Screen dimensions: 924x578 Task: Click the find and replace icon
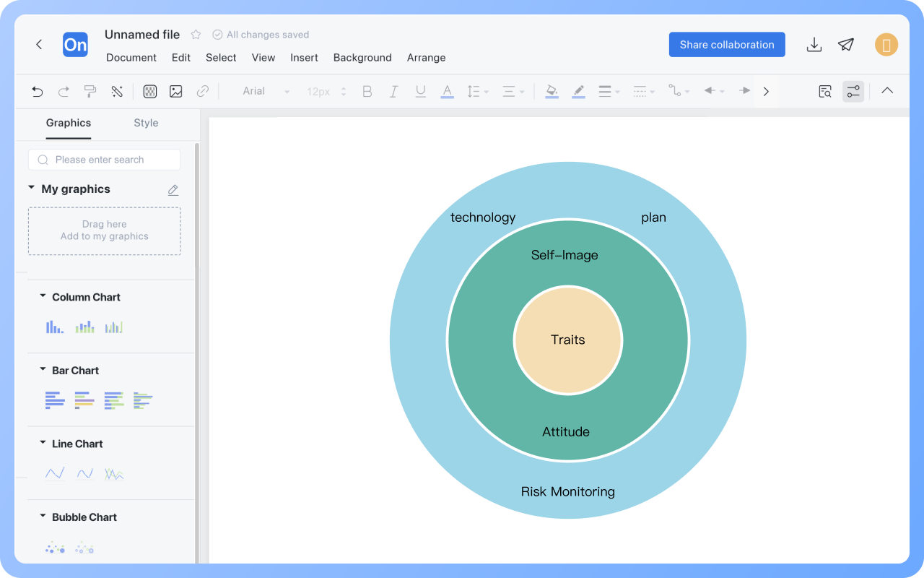pyautogui.click(x=825, y=91)
